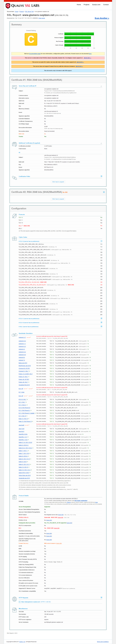Click the Scan Another link
The width and height of the screenshot is (116, 644).
pyautogui.click(x=102, y=18)
